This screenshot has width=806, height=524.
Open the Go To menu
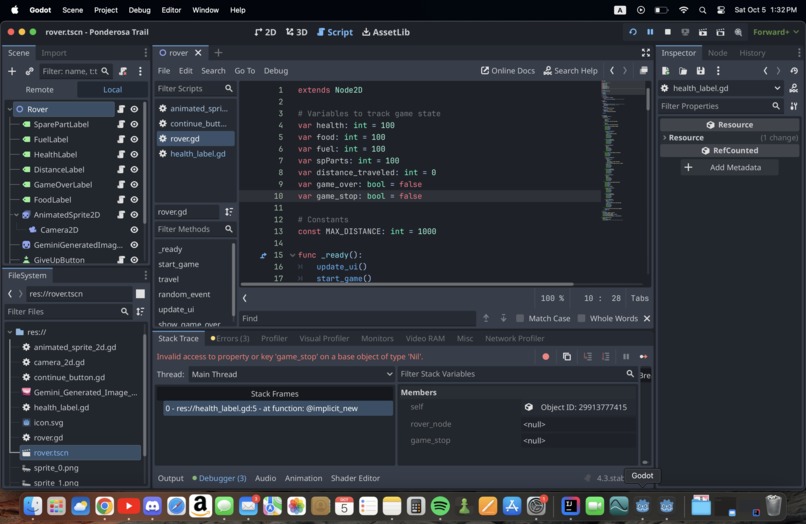click(x=245, y=71)
